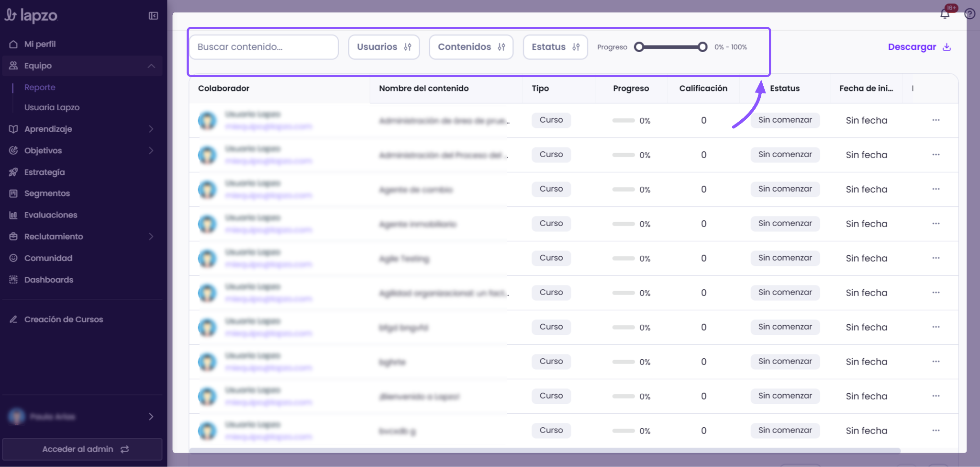Click the Sin comenzar badge in first row
980x467 pixels.
pyautogui.click(x=785, y=120)
